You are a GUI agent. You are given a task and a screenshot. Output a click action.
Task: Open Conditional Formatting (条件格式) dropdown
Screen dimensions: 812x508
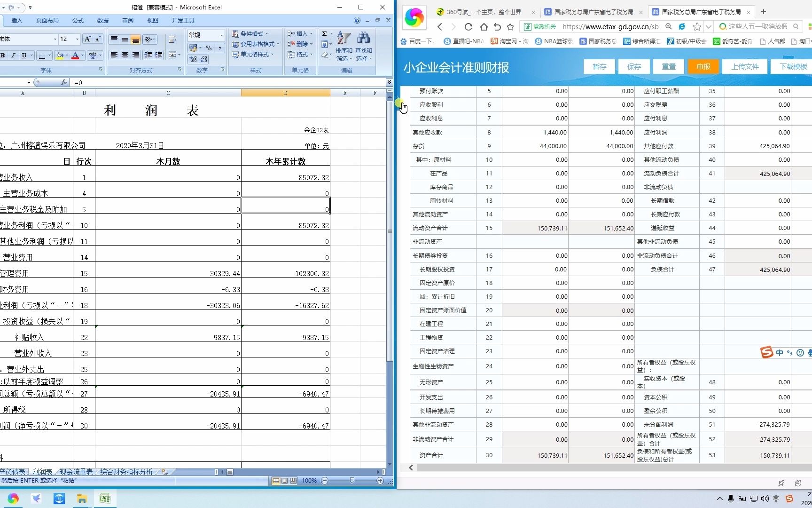pyautogui.click(x=250, y=34)
